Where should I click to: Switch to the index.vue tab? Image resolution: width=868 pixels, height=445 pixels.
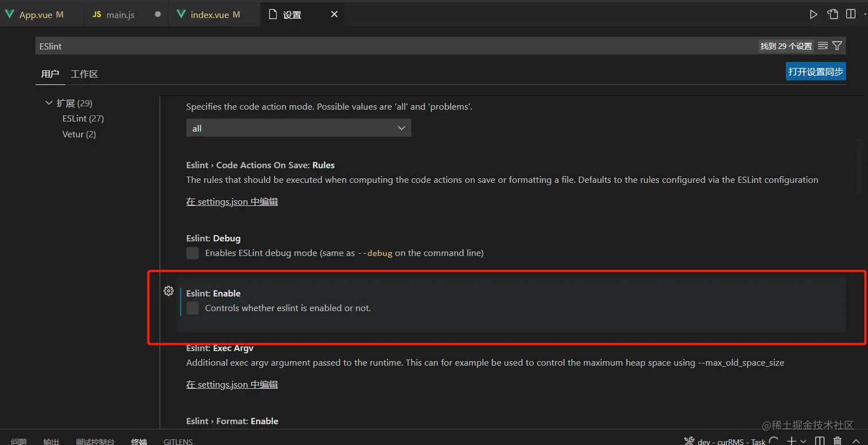(215, 14)
